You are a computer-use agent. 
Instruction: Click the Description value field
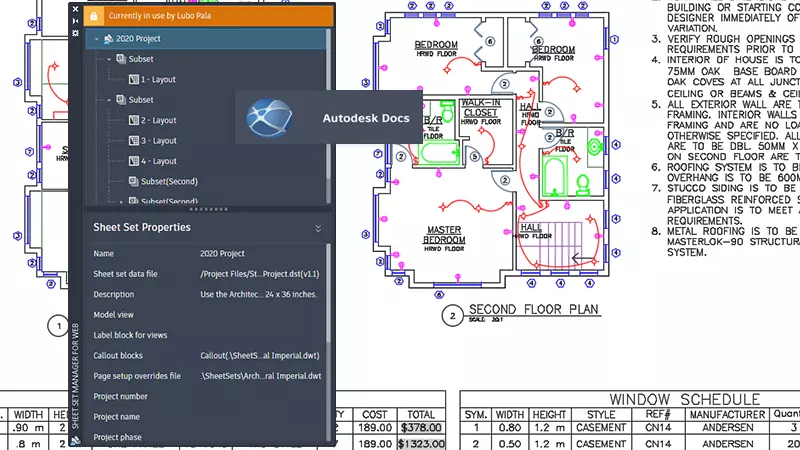[259, 294]
